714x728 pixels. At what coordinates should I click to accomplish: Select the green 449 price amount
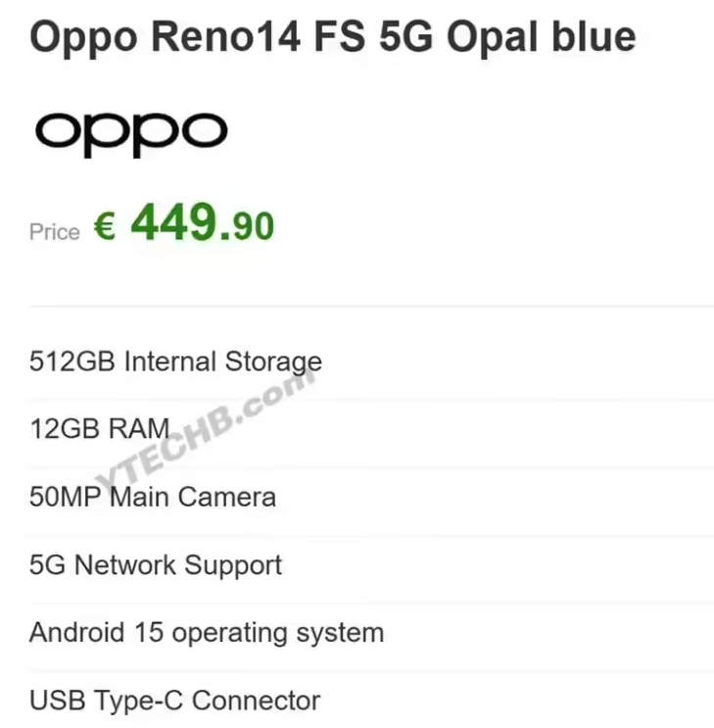[x=175, y=222]
